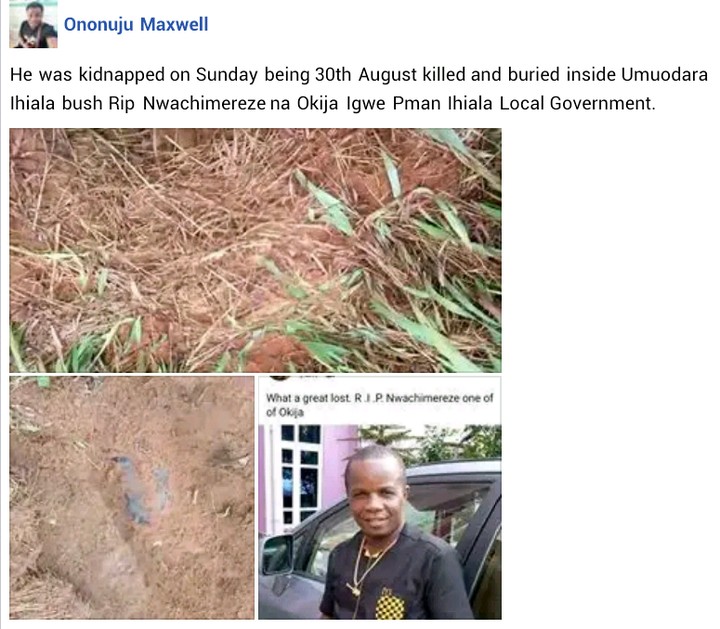Click 'of Okija' in the embedded caption

pyautogui.click(x=285, y=412)
